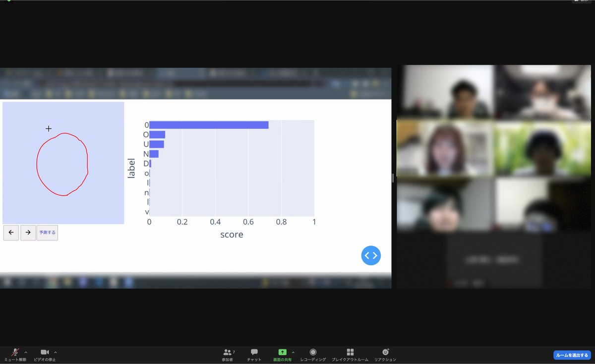The image size is (595, 364).
Task: Select the middle-left participant video tile
Action: point(445,148)
